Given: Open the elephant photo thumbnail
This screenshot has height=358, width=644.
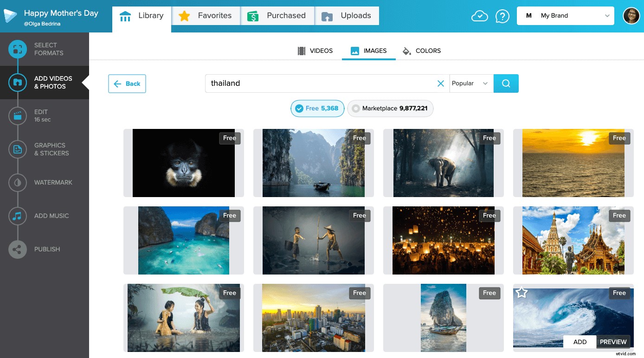Looking at the screenshot, I should [443, 163].
